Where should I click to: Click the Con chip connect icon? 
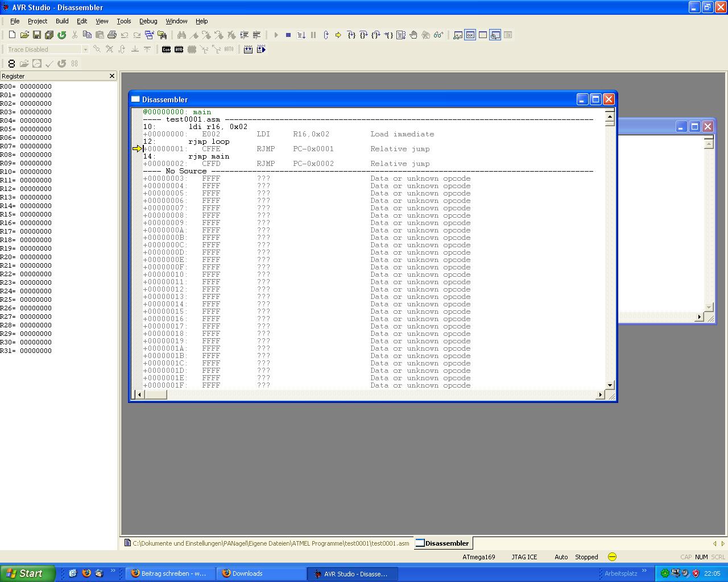pos(167,49)
